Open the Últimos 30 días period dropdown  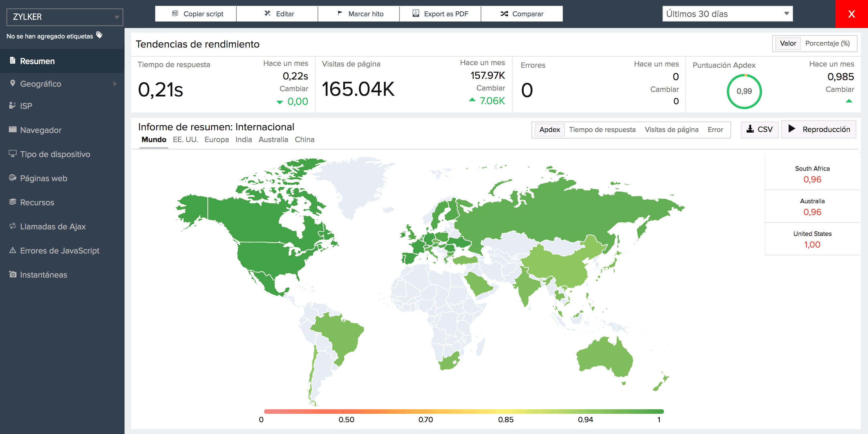point(727,14)
